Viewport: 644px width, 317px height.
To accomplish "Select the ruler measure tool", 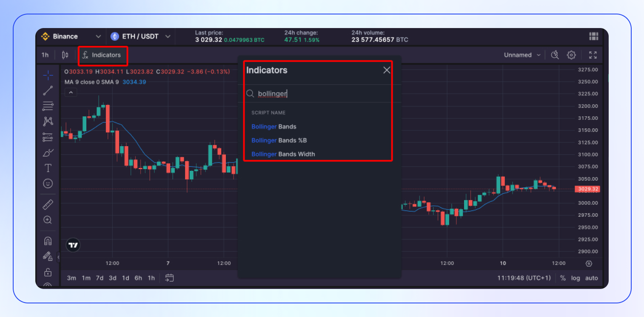I will point(48,205).
